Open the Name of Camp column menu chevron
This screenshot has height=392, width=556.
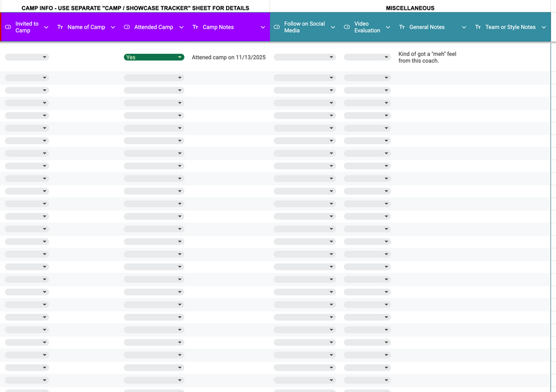(113, 27)
